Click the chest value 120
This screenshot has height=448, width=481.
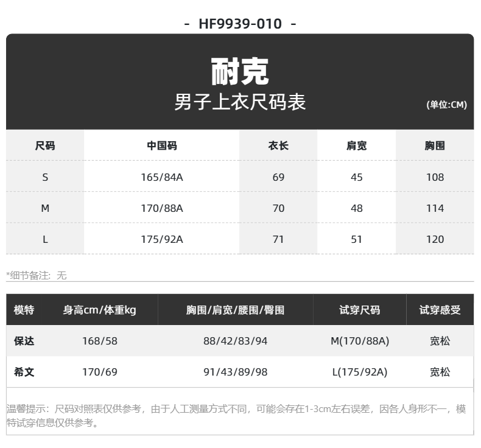tap(435, 239)
